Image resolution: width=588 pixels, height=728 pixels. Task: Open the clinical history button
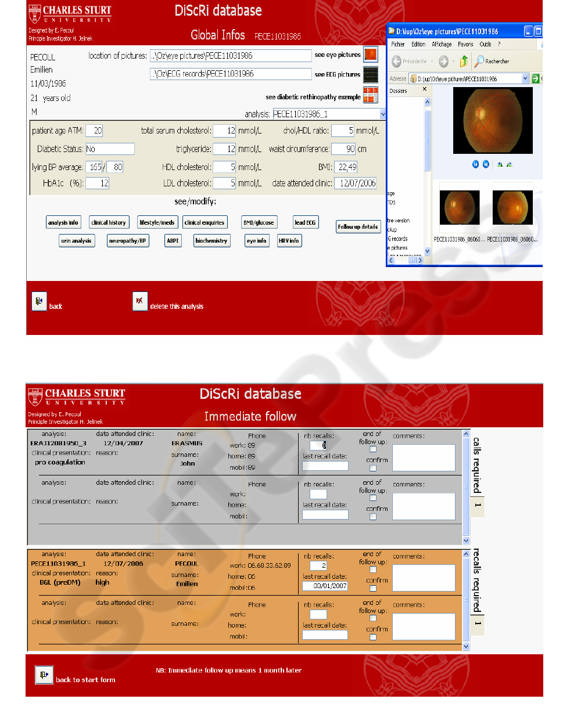(109, 222)
